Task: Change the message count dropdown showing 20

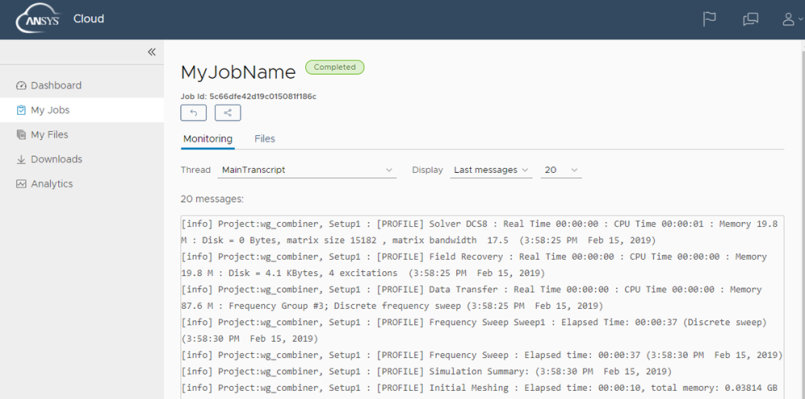Action: point(561,170)
